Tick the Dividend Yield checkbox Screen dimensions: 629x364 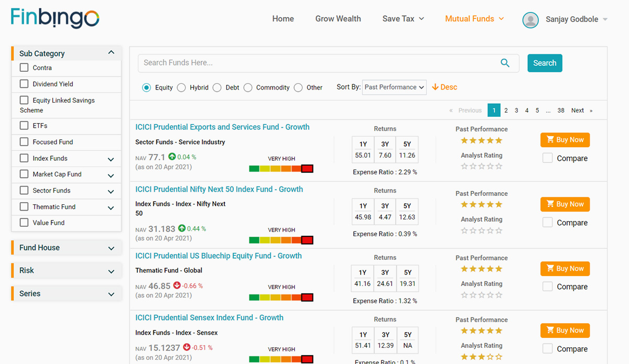click(x=24, y=84)
